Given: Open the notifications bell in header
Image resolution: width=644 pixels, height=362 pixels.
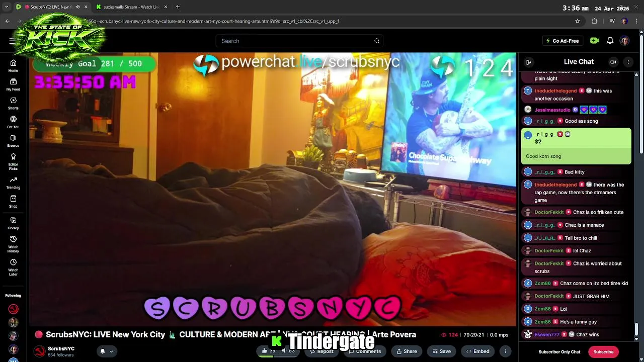Looking at the screenshot, I should 610,41.
